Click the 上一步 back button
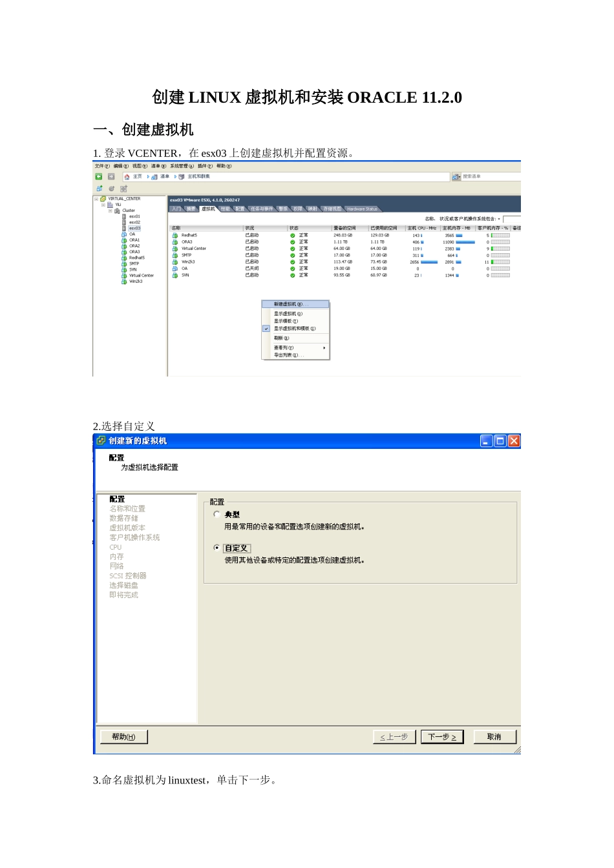 [394, 737]
